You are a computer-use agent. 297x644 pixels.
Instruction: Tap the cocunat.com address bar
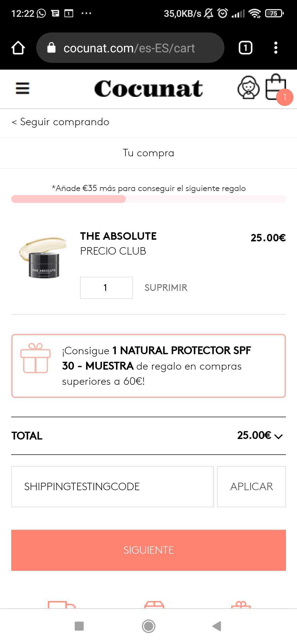(130, 48)
